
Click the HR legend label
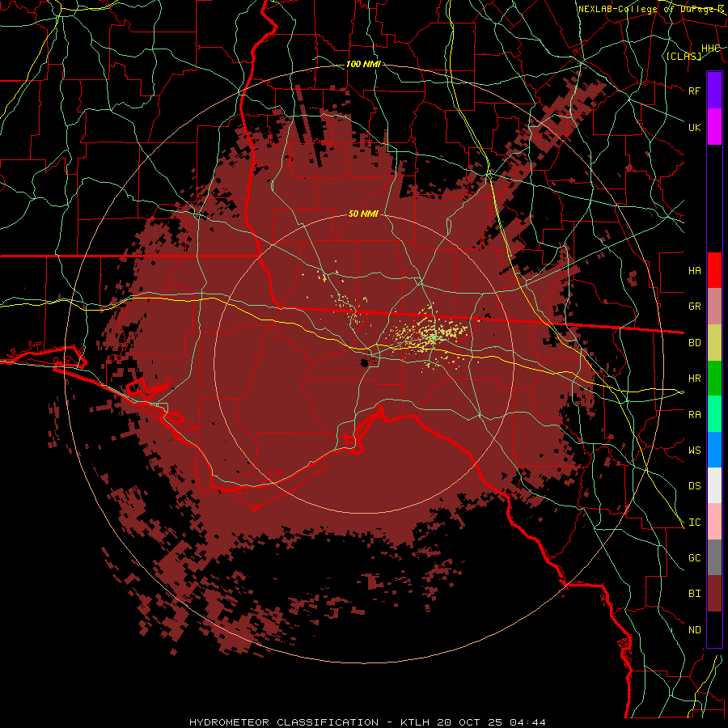(695, 379)
